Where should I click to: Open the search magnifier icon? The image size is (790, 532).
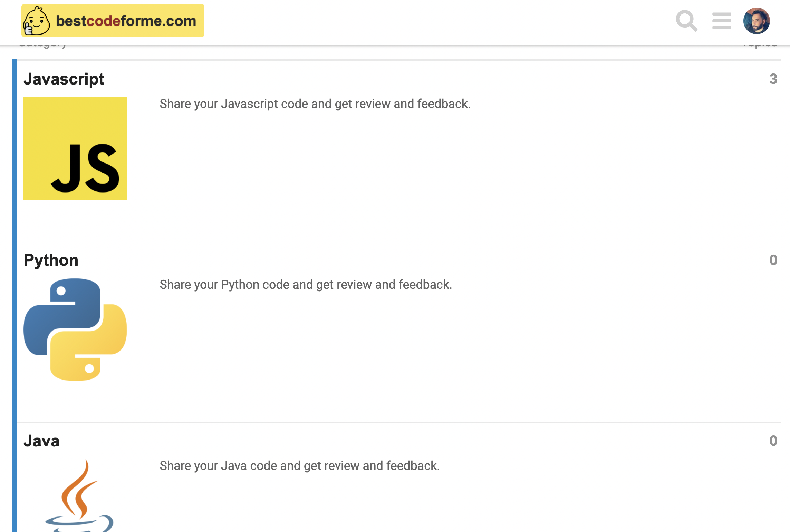(686, 21)
